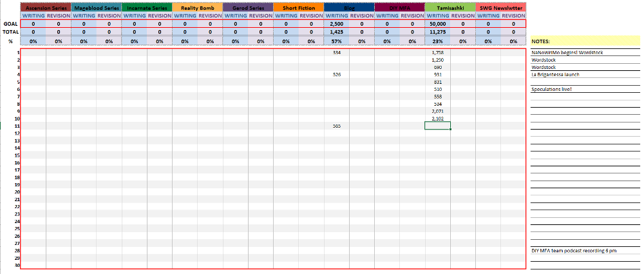The width and height of the screenshot is (644, 274).
Task: Click the Tamisashki goal cell showing 50,000
Action: coord(437,24)
